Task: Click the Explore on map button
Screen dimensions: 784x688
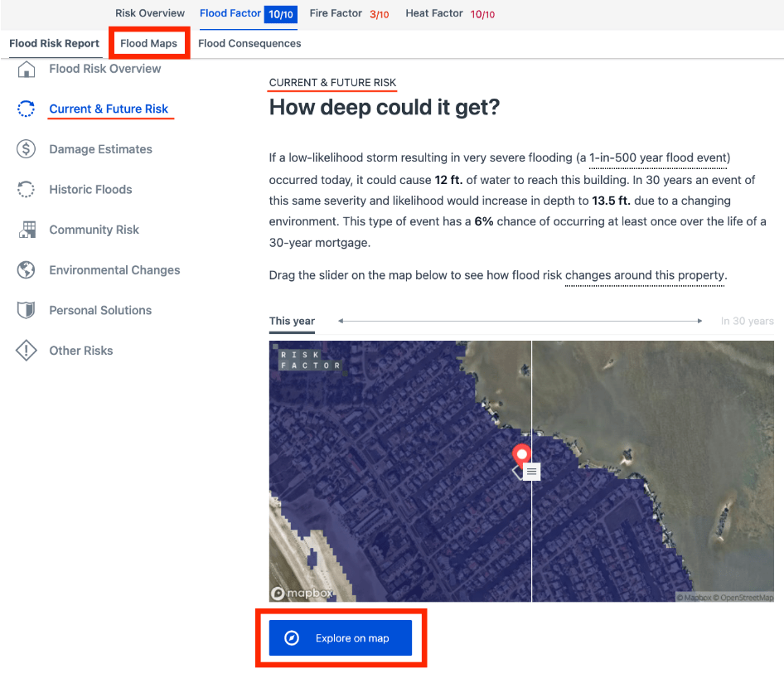Action: (341, 638)
